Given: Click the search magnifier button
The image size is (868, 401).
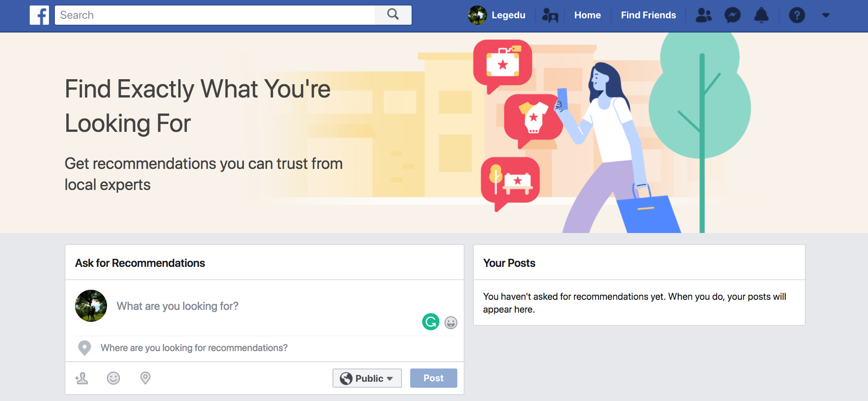Looking at the screenshot, I should pos(393,15).
